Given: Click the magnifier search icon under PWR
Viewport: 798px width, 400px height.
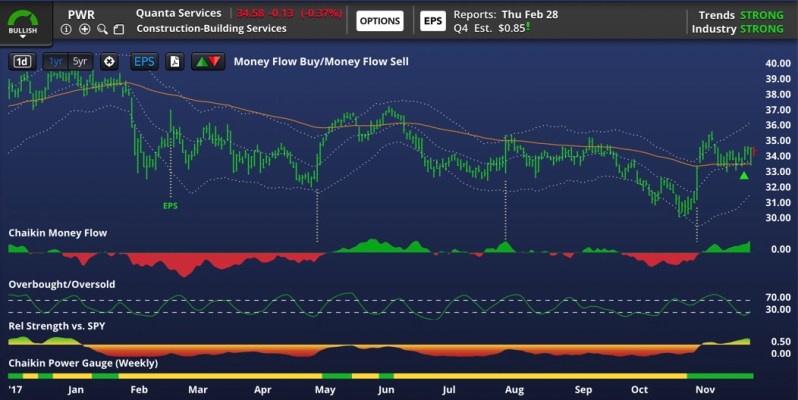Looking at the screenshot, I should point(103,30).
